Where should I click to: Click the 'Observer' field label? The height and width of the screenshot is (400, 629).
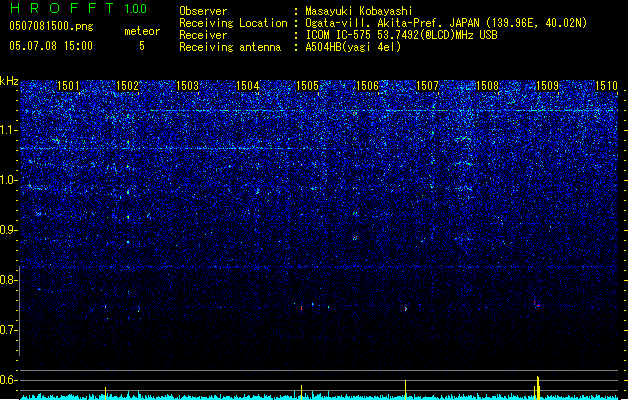pos(203,11)
